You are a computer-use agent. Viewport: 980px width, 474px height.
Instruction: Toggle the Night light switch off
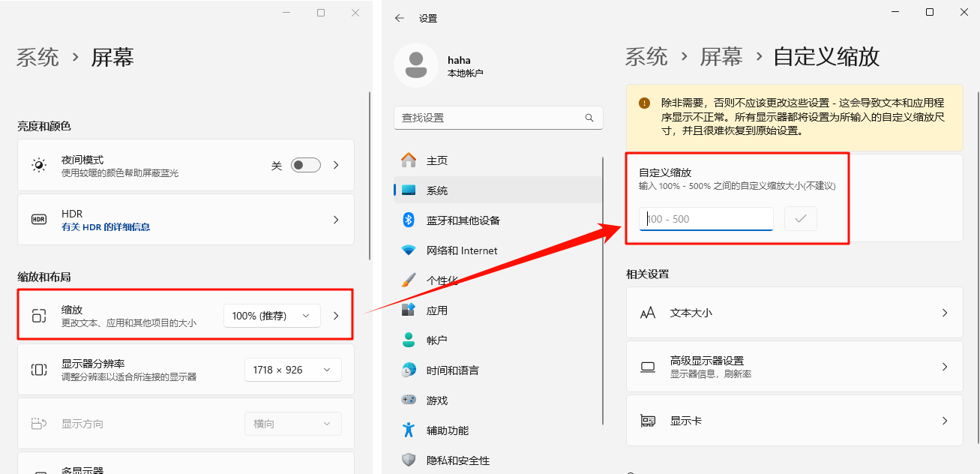305,164
